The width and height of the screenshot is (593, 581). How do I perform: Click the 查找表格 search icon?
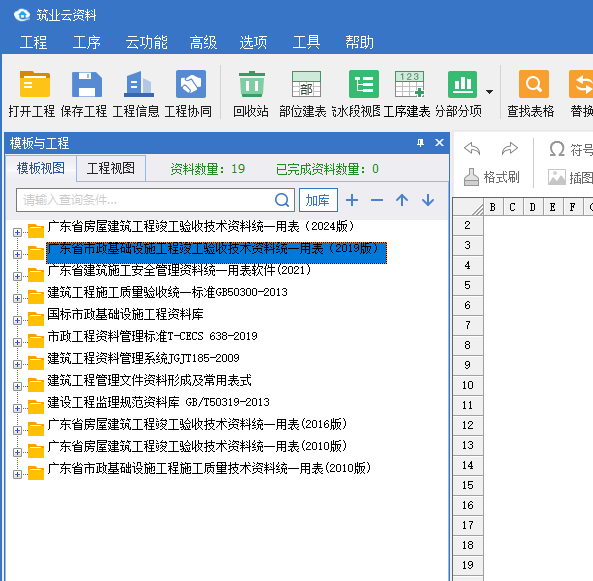[534, 84]
